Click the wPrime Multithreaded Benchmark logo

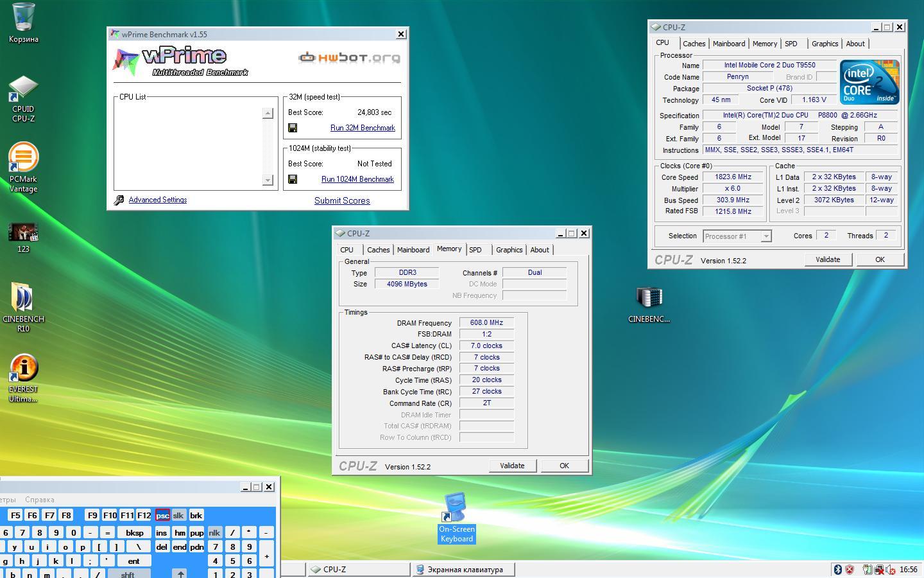click(x=181, y=62)
